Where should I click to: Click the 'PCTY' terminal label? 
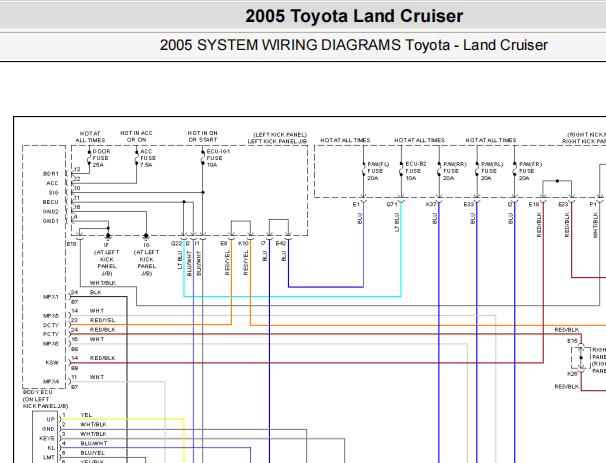(51, 334)
